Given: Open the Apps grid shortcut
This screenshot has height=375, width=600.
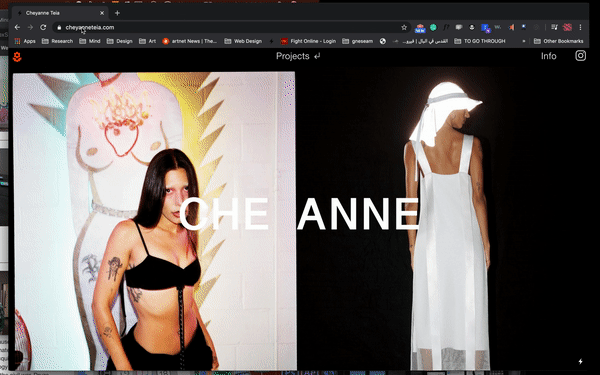Looking at the screenshot, I should tap(25, 41).
